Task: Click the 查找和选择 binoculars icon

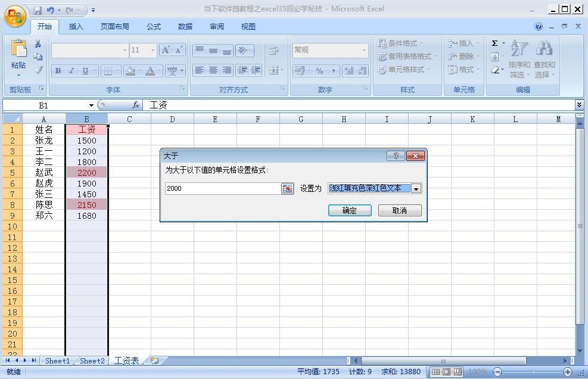Action: [544, 60]
